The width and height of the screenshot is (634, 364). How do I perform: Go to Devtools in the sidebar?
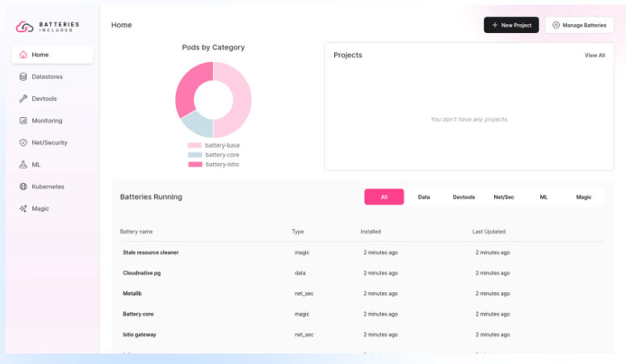[52, 98]
